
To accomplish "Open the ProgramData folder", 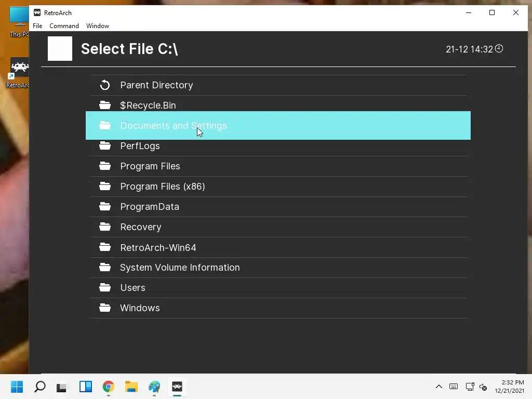I will (x=149, y=207).
